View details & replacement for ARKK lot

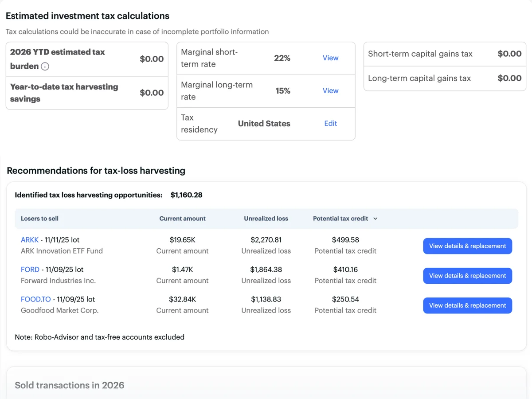(467, 246)
